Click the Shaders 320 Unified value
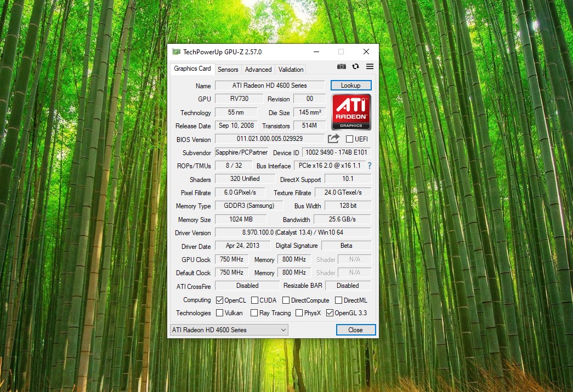The height and width of the screenshot is (392, 573). tap(245, 179)
